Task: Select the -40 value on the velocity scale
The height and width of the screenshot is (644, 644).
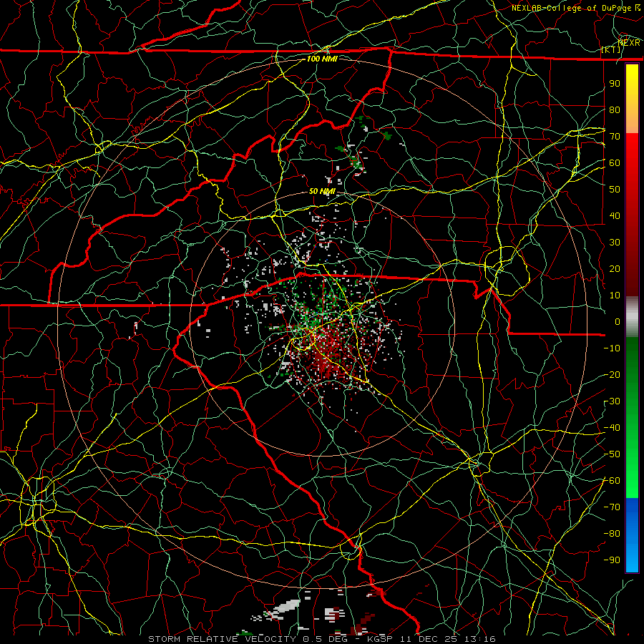Action: [612, 428]
